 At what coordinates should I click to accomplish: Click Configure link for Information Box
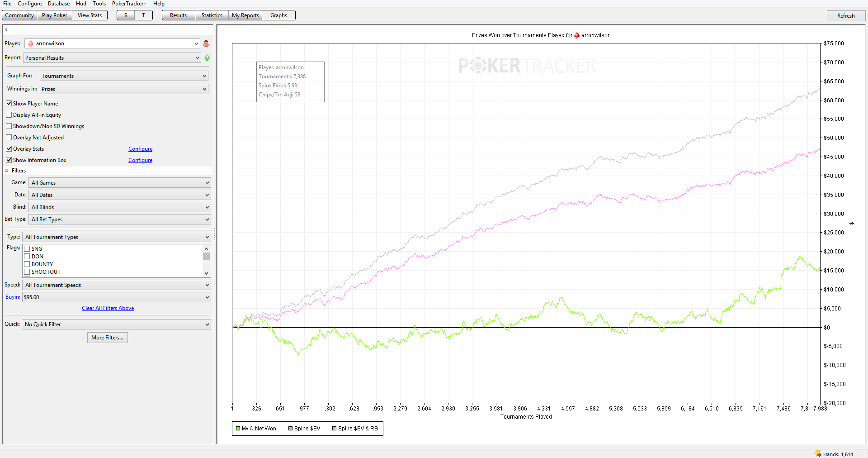point(141,160)
